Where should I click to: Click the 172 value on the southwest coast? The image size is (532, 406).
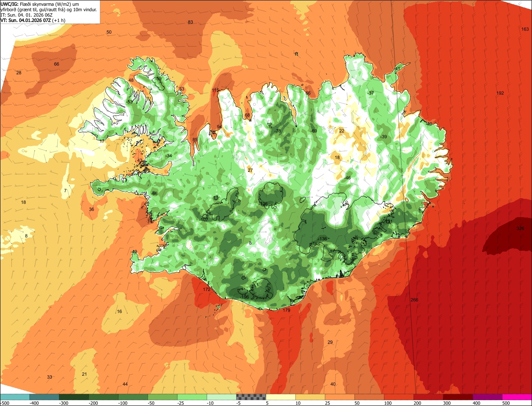click(x=207, y=289)
